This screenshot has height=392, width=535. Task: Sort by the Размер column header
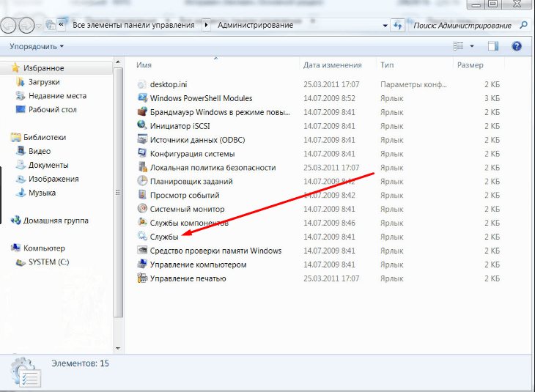pyautogui.click(x=471, y=64)
